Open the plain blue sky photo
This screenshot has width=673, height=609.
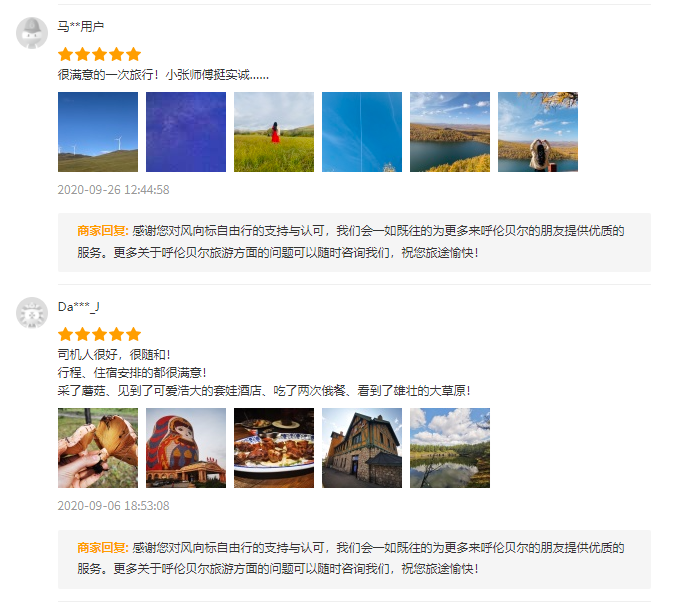pyautogui.click(x=362, y=132)
